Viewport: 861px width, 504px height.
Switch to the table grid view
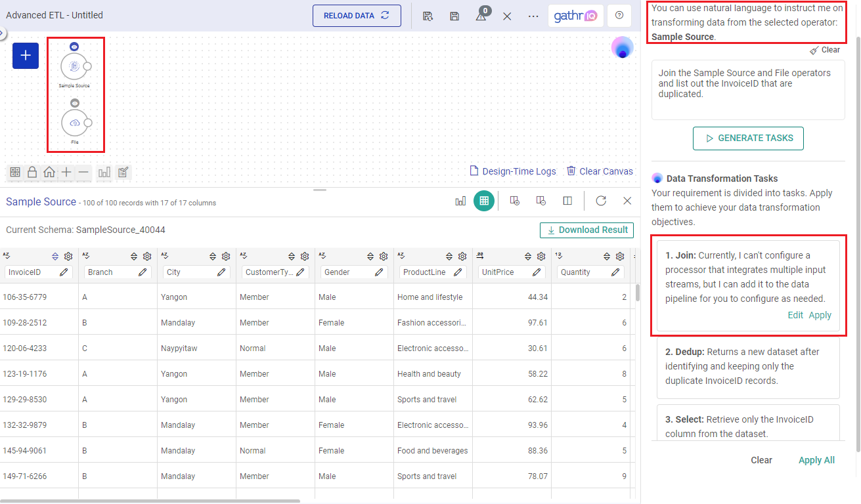point(484,201)
